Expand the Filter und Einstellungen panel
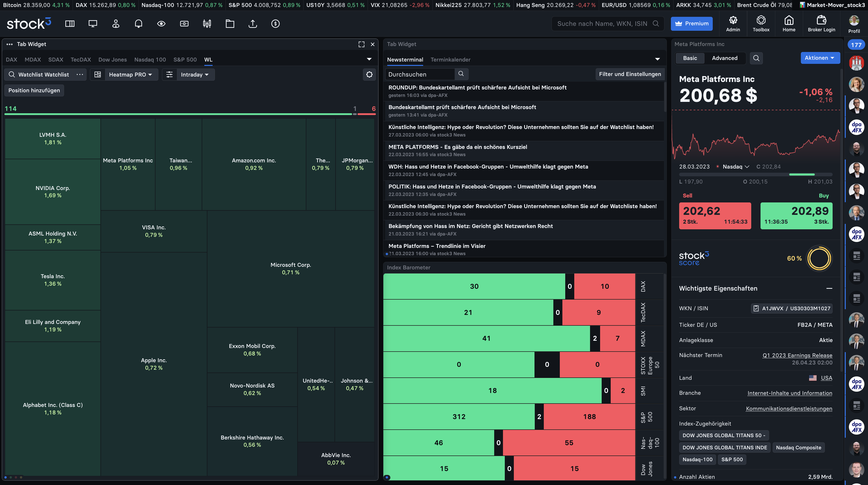The height and width of the screenshot is (485, 868). pyautogui.click(x=630, y=74)
